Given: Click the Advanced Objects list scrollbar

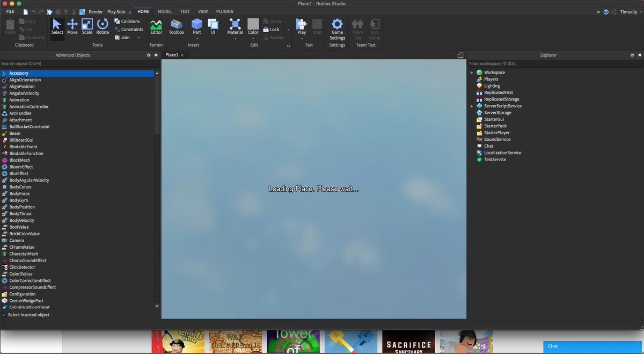Looking at the screenshot, I should 157,105.
